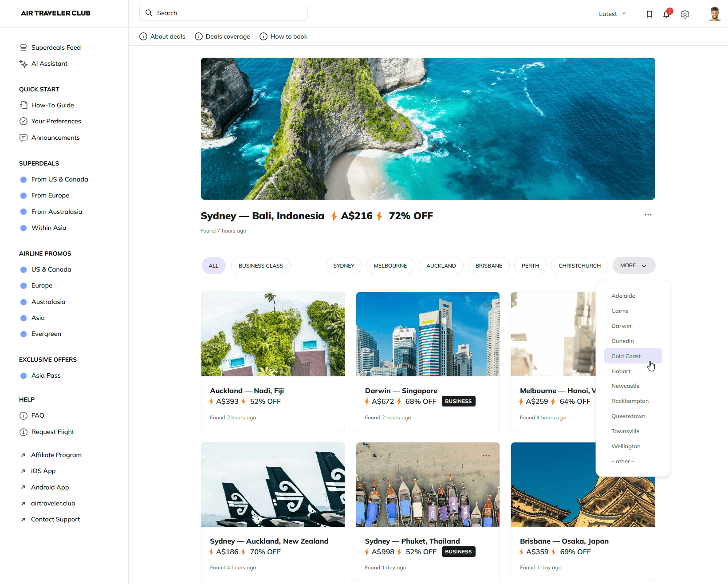Go to Contact Support link
Viewport: 728px width, 584px height.
click(x=55, y=519)
